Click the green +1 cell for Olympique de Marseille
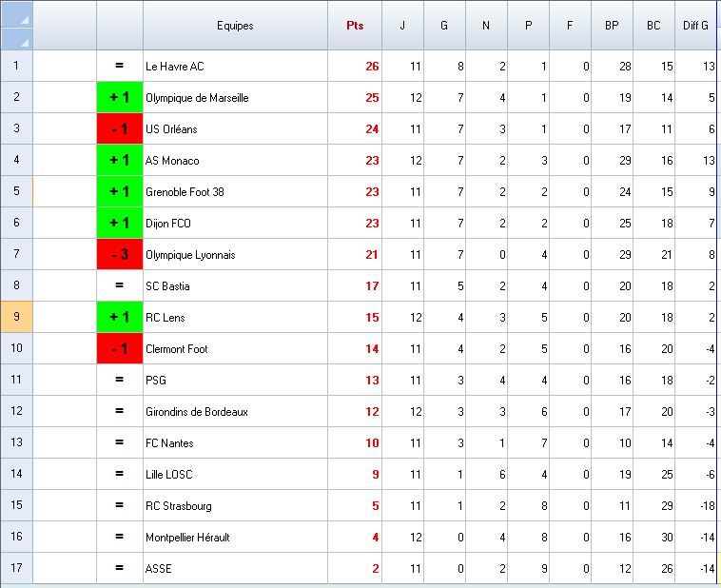721x588 pixels. (x=120, y=98)
